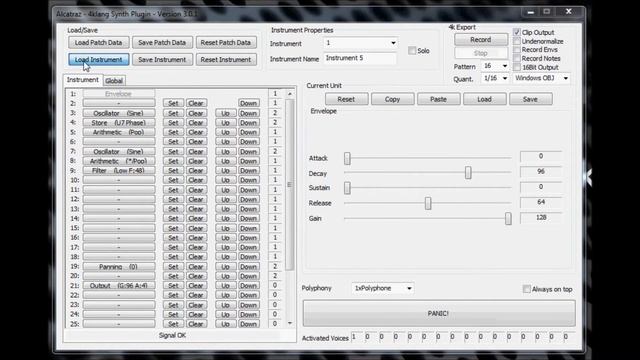Click the unit list scrollbar thumb

(290, 184)
